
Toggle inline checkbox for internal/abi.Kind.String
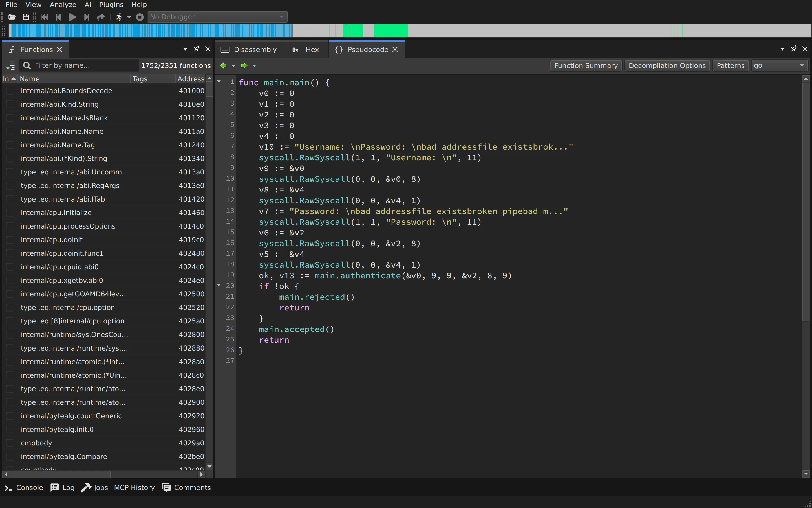point(10,104)
